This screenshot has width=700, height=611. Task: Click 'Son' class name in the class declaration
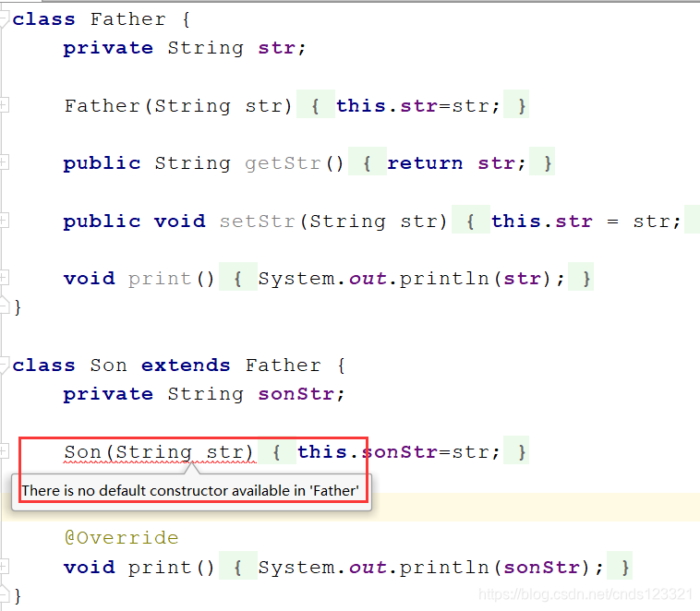108,365
